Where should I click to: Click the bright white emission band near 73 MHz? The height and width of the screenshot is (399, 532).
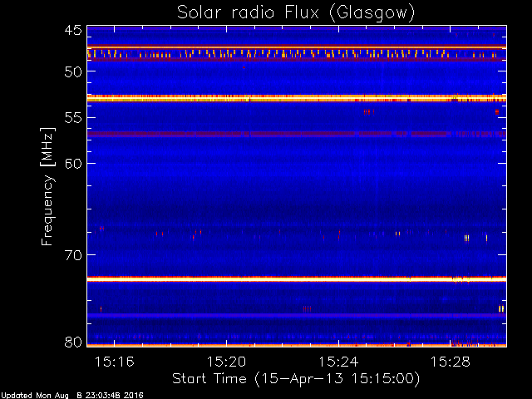pyautogui.click(x=297, y=279)
